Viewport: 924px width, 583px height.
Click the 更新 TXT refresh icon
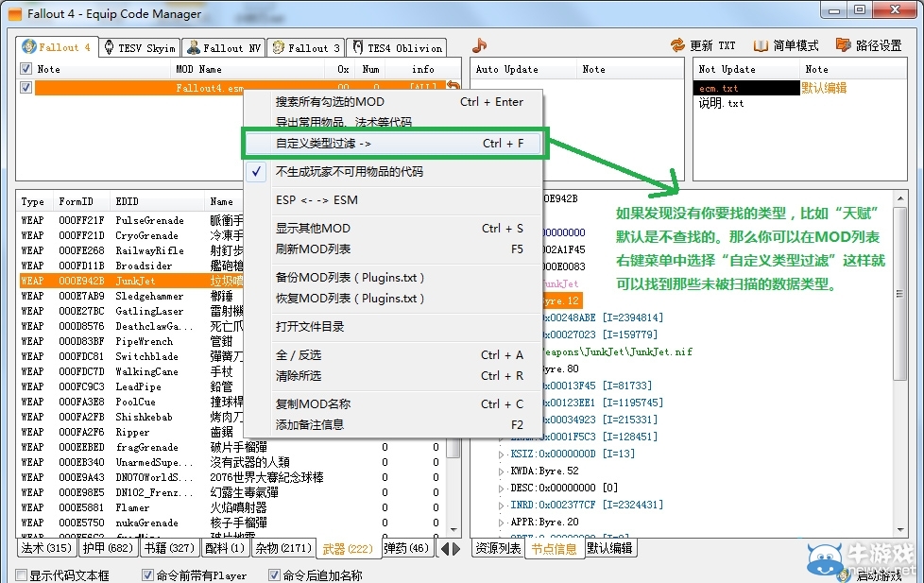[678, 44]
